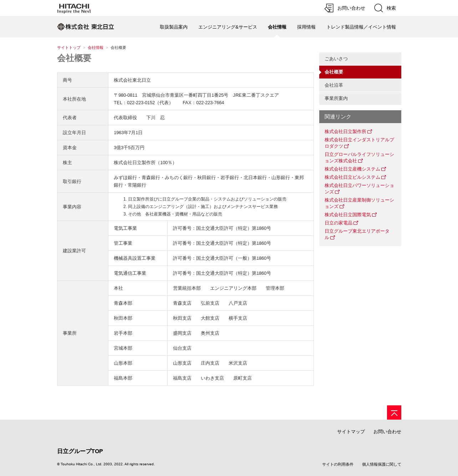Click the 青森本部 table cell
Viewport: 458px width, 476px height.
point(138,303)
